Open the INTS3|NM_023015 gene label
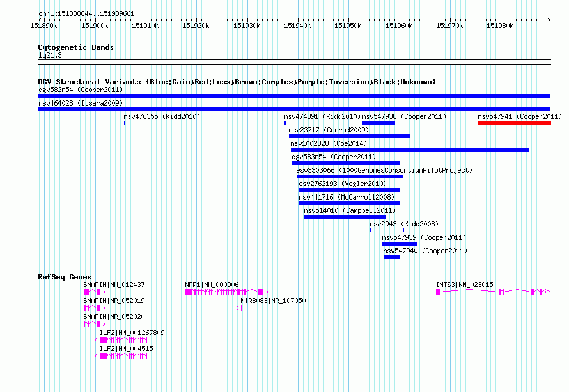569x392 pixels. [465, 285]
